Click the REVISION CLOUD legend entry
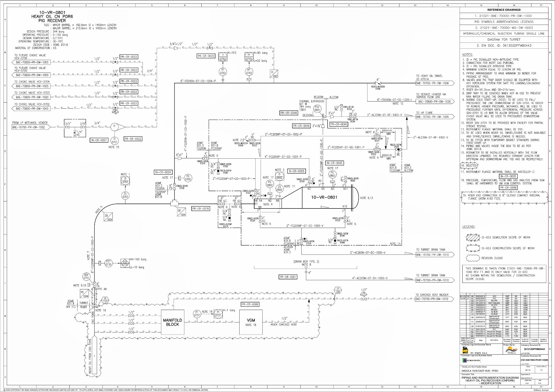The width and height of the screenshot is (555, 392). (484, 258)
